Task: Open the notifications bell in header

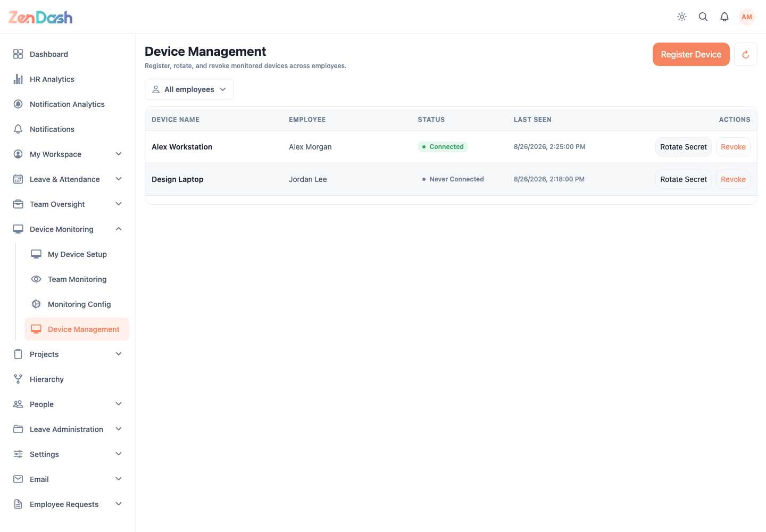Action: point(725,17)
